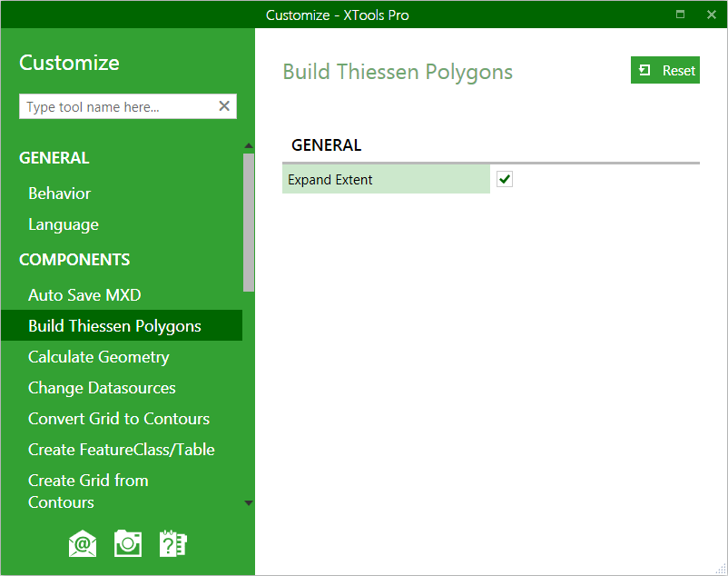Click the Reset button

click(x=664, y=70)
